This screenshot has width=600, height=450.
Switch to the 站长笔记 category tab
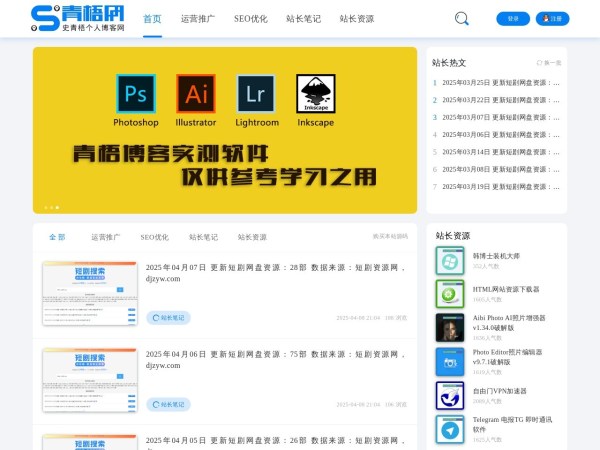[x=201, y=237]
